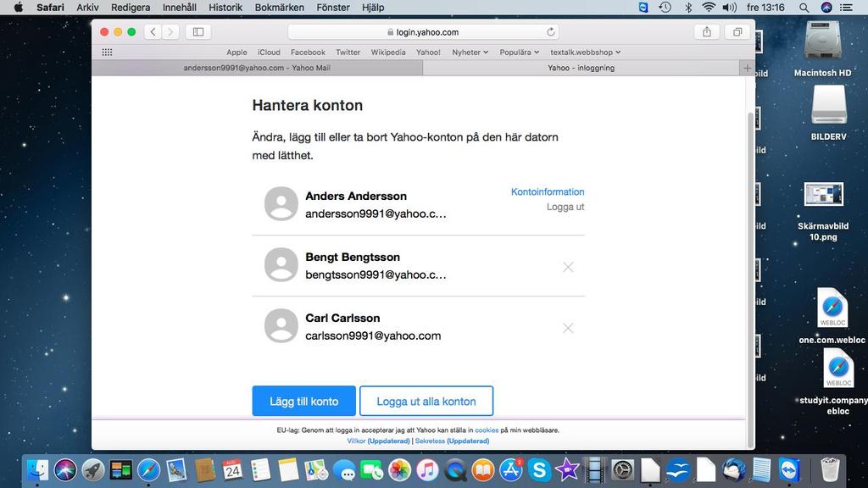Open the Time Machine status menu
Viewport: 868px width, 488px height.
(665, 7)
